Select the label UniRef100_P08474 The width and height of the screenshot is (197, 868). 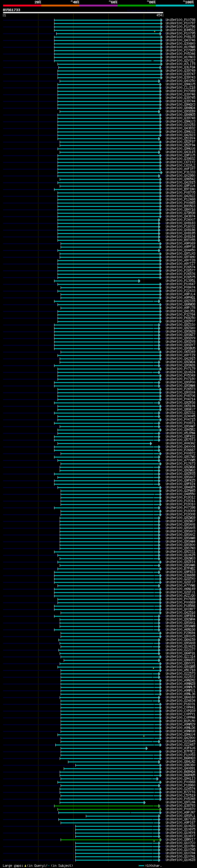click(x=180, y=287)
